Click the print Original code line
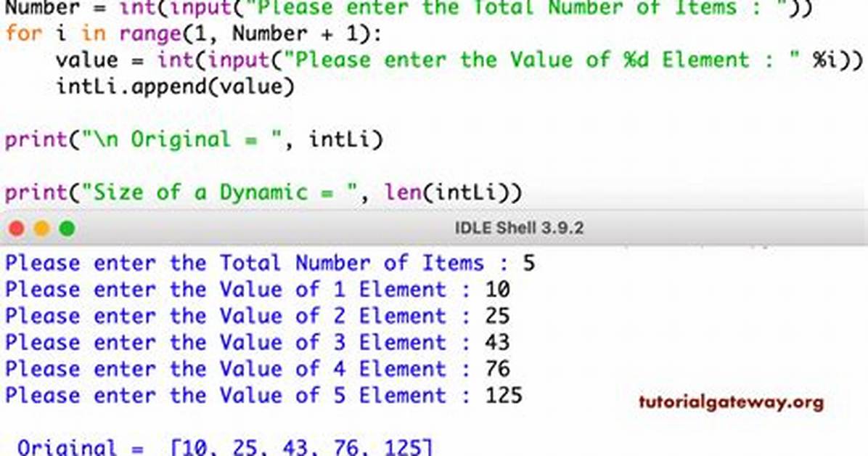Viewport: 868px width, 456px height. [x=194, y=139]
